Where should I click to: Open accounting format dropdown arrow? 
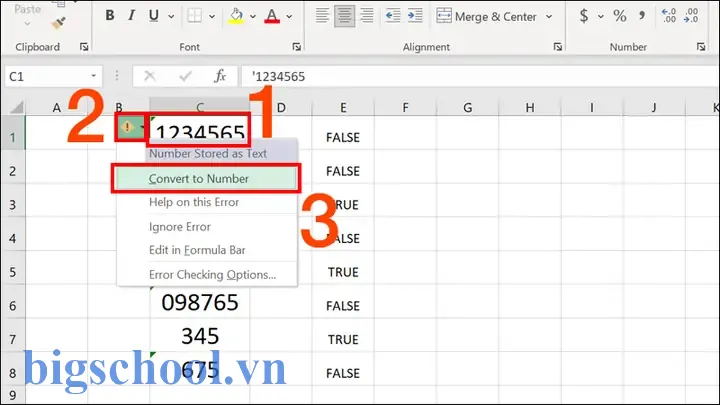[x=601, y=17]
